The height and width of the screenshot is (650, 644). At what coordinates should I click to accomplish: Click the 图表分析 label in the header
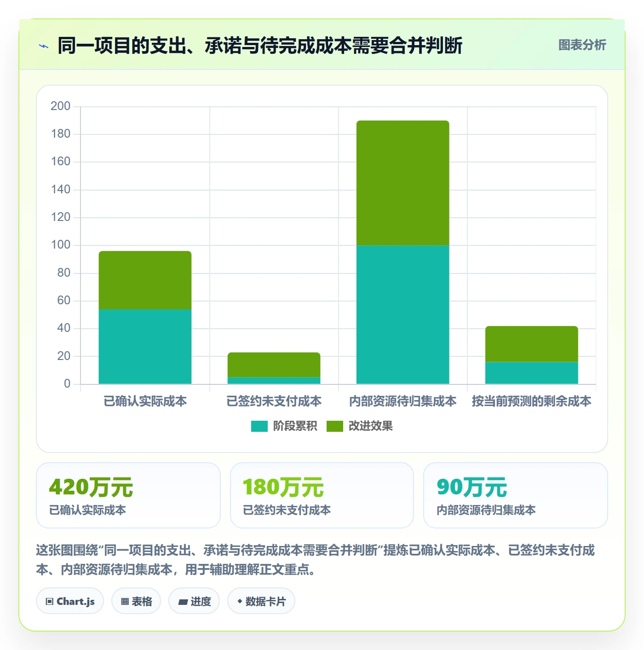tap(582, 45)
